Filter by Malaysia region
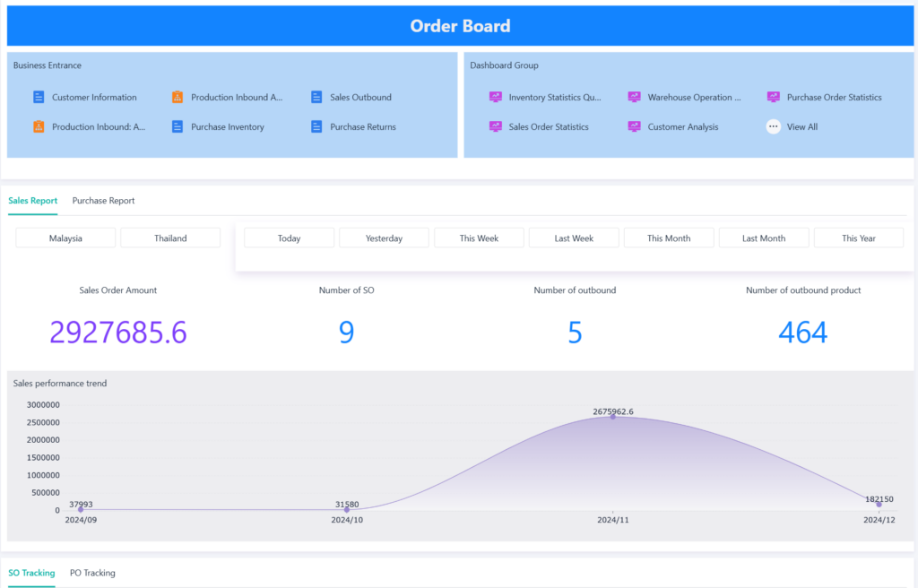 coord(65,238)
